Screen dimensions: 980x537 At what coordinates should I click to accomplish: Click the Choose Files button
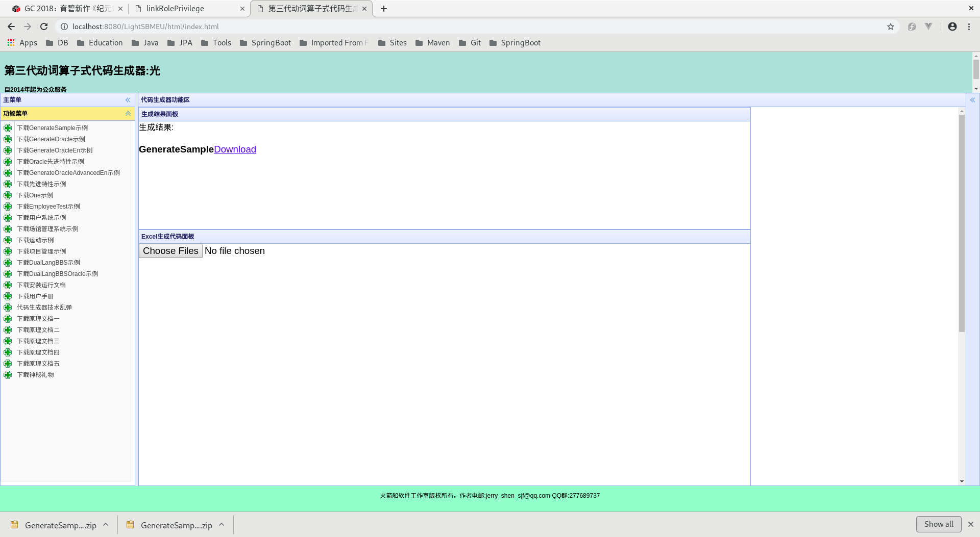[x=170, y=251]
